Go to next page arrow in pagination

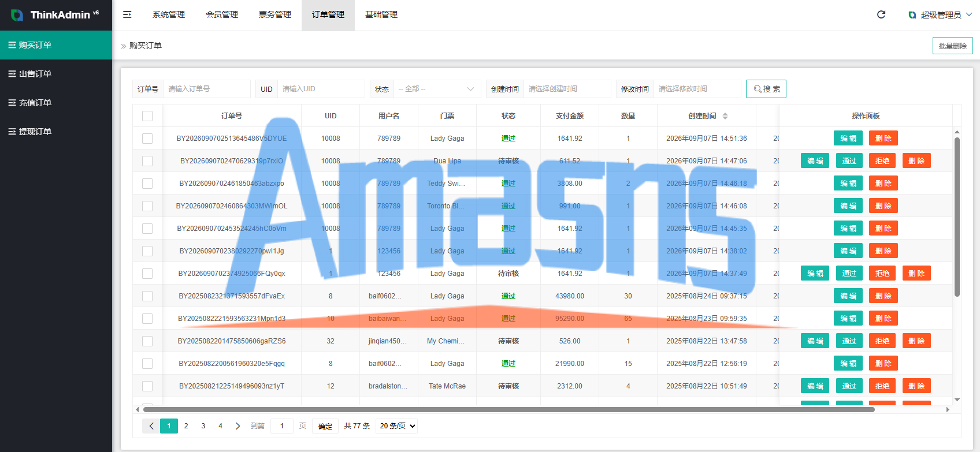(237, 426)
